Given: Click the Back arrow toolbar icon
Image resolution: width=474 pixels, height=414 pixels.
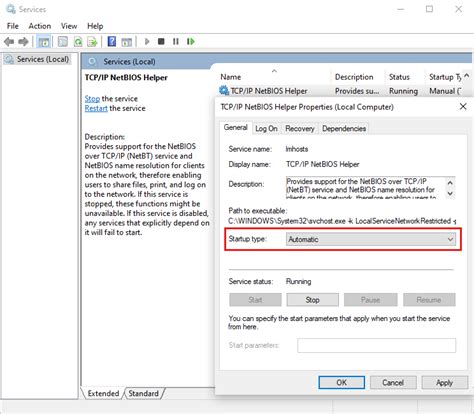Looking at the screenshot, I should 9,42.
